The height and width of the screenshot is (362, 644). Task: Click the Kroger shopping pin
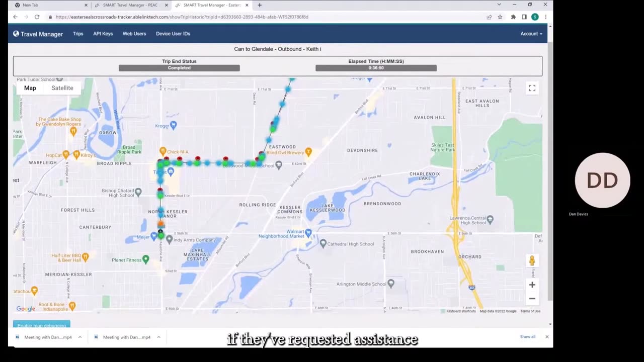tap(174, 124)
